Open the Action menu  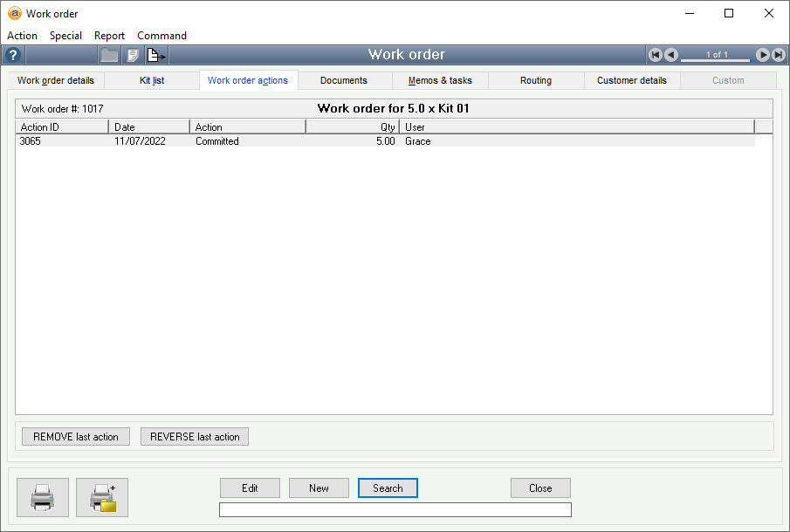coord(23,36)
